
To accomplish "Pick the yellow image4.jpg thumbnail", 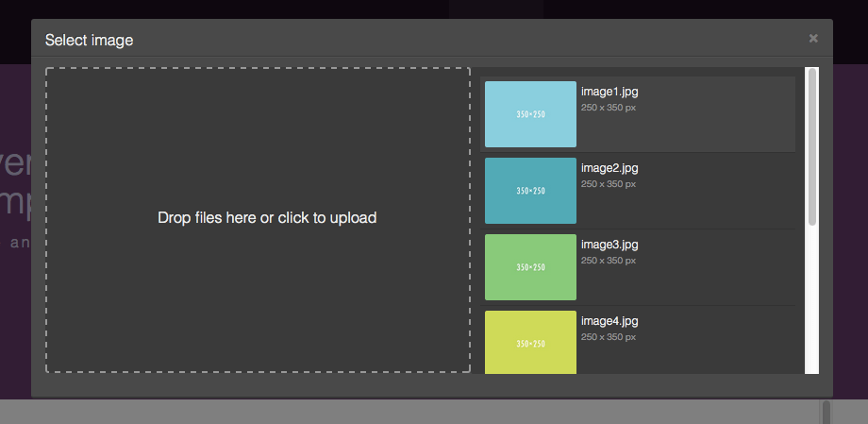I will point(530,342).
